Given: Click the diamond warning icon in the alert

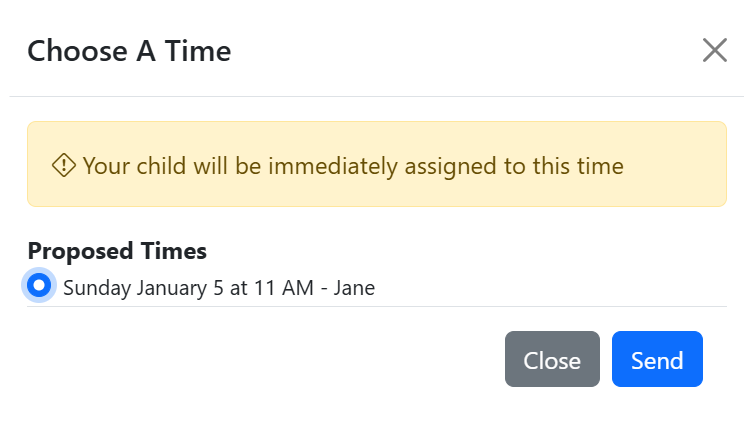Looking at the screenshot, I should pos(64,165).
